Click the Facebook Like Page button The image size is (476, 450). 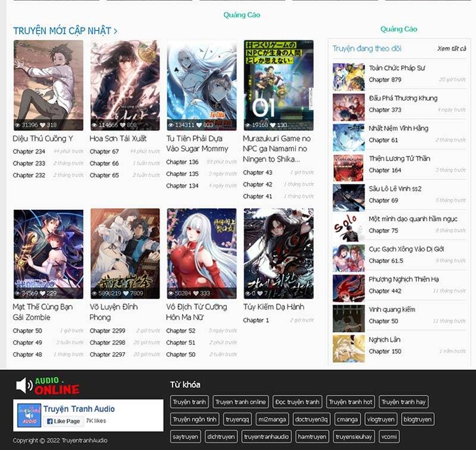pyautogui.click(x=63, y=421)
